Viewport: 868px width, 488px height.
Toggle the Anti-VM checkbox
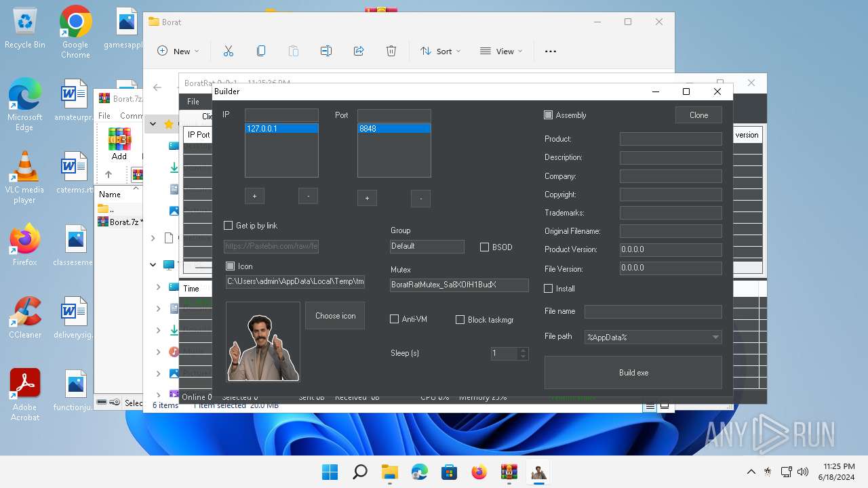(x=395, y=319)
